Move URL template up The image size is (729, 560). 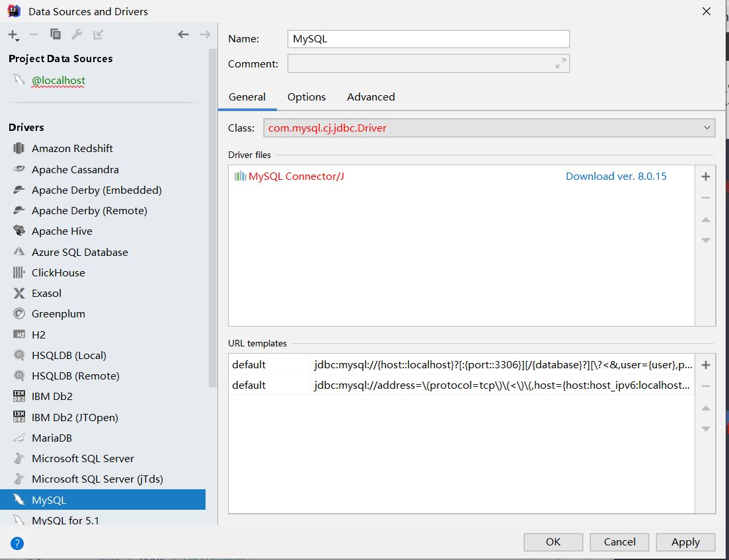[x=705, y=408]
